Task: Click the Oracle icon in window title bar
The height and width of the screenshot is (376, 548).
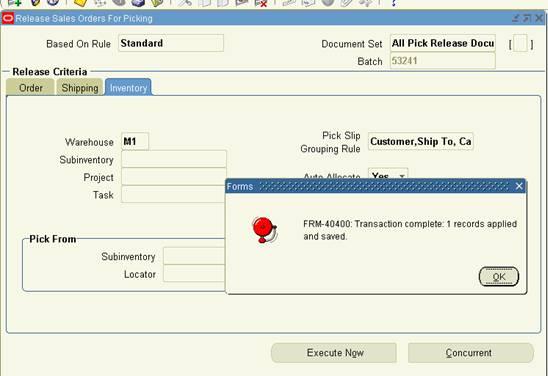Action: point(8,18)
